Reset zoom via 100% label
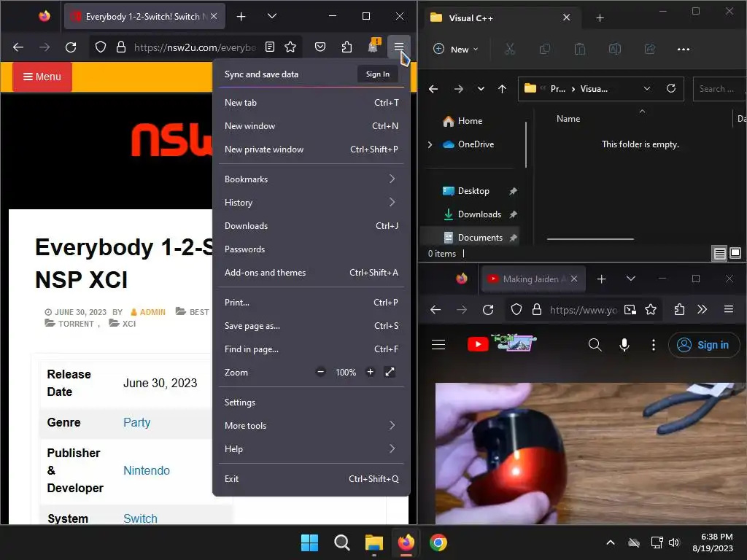 click(x=346, y=373)
